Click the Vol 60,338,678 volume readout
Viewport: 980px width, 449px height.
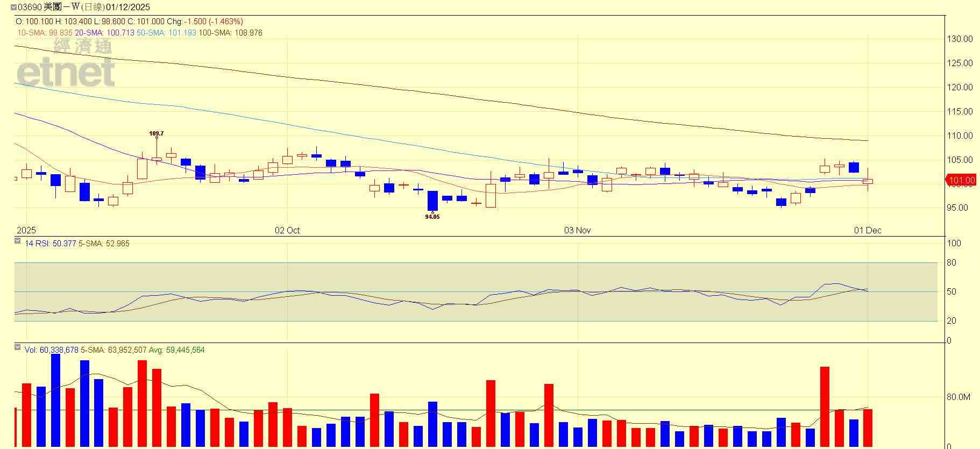(x=52, y=350)
